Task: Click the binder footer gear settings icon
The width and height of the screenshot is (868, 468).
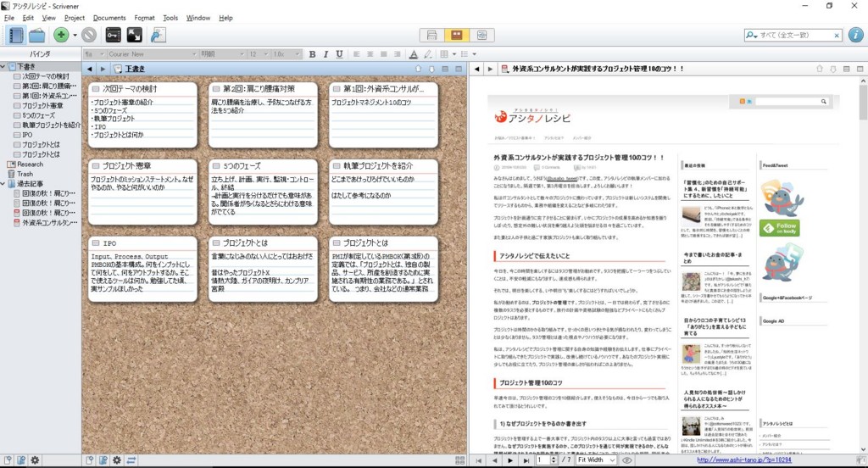Action: tap(36, 460)
